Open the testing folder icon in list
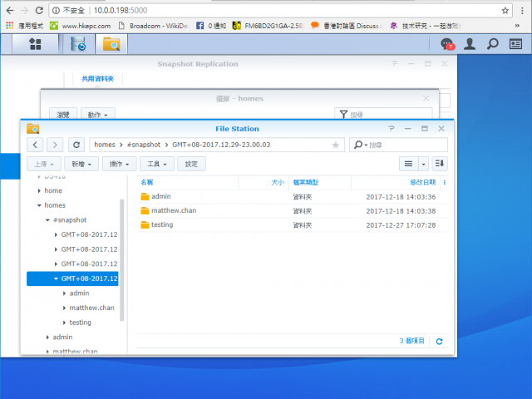 pos(145,224)
